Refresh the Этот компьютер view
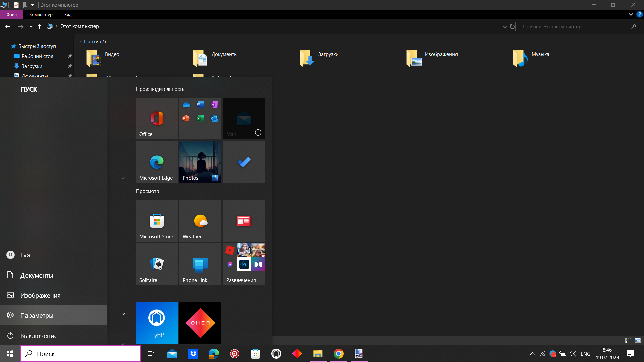644x362 pixels. tap(512, 26)
